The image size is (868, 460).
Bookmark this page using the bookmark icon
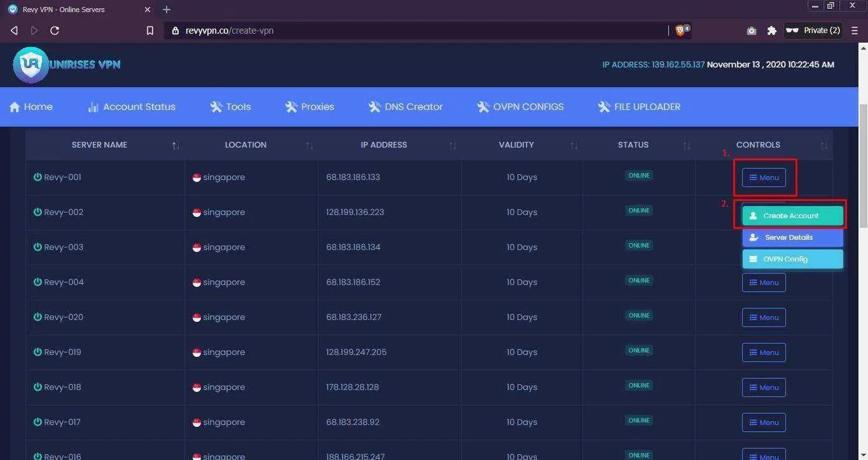click(x=150, y=31)
